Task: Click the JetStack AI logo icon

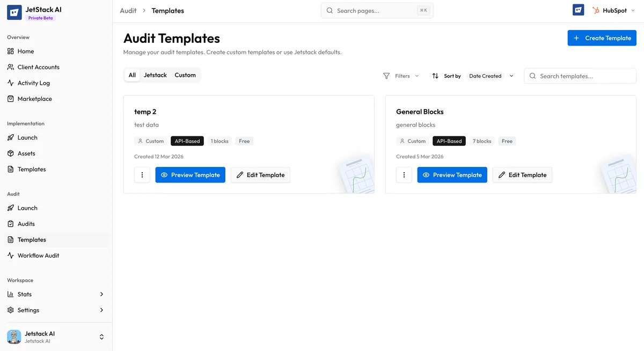Action: (x=14, y=12)
